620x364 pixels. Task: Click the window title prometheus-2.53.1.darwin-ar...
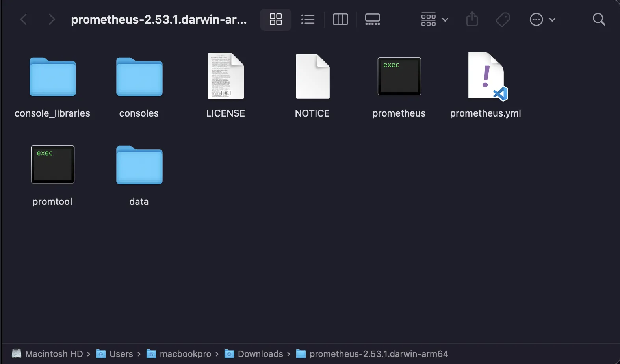(x=159, y=19)
